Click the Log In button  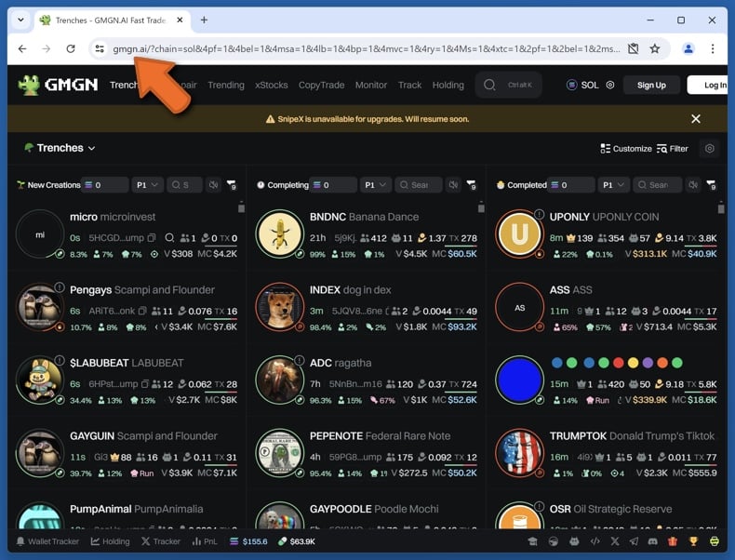(x=709, y=85)
